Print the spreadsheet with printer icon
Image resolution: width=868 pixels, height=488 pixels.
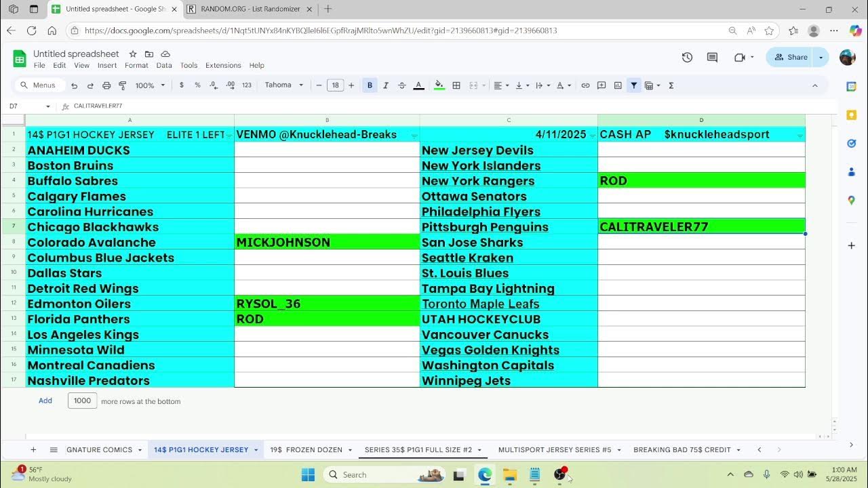[106, 85]
